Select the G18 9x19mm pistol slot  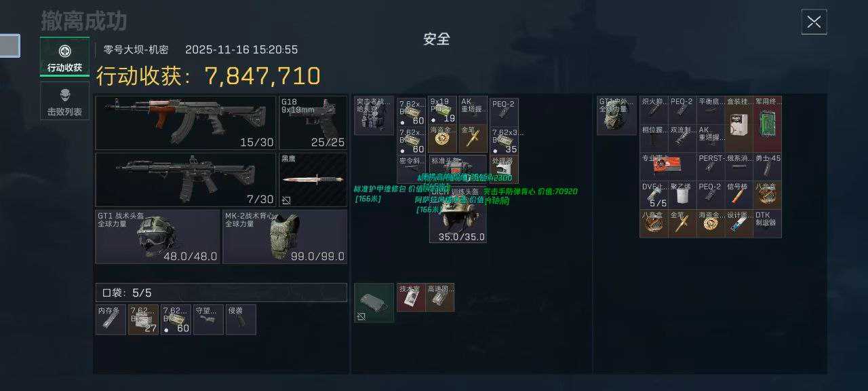pos(313,123)
